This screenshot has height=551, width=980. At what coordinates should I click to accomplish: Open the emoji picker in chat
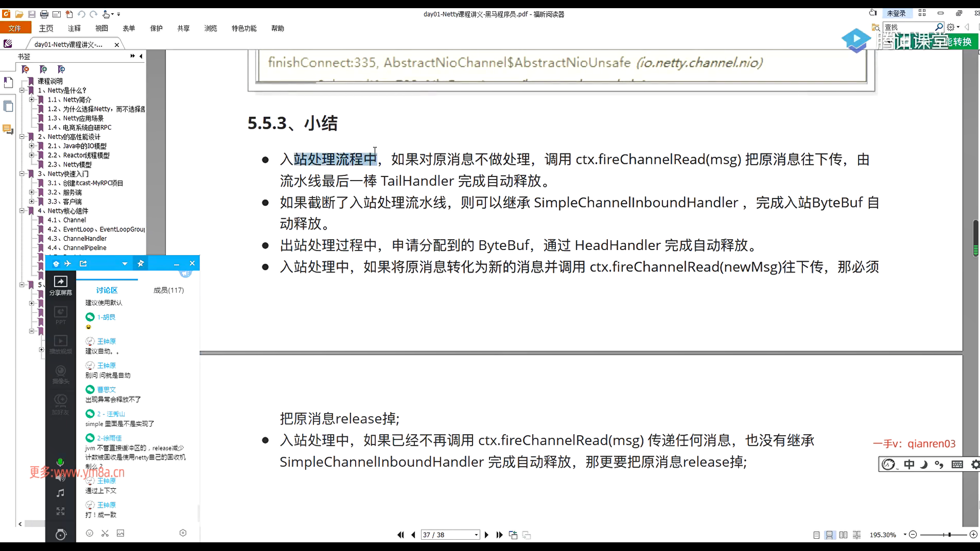89,533
